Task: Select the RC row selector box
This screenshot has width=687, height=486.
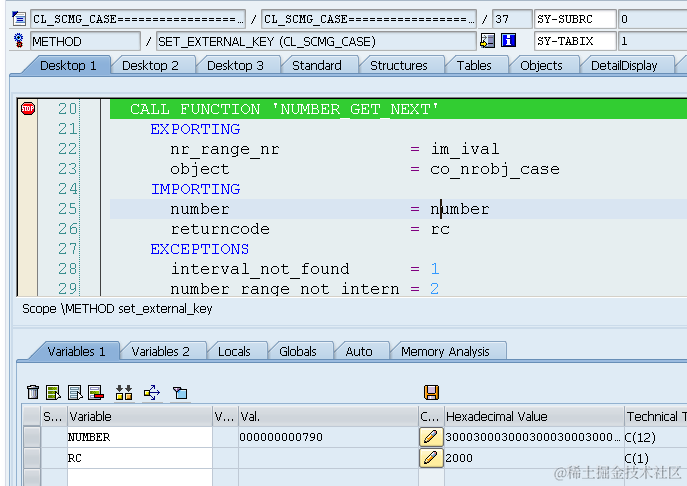Action: coord(32,458)
